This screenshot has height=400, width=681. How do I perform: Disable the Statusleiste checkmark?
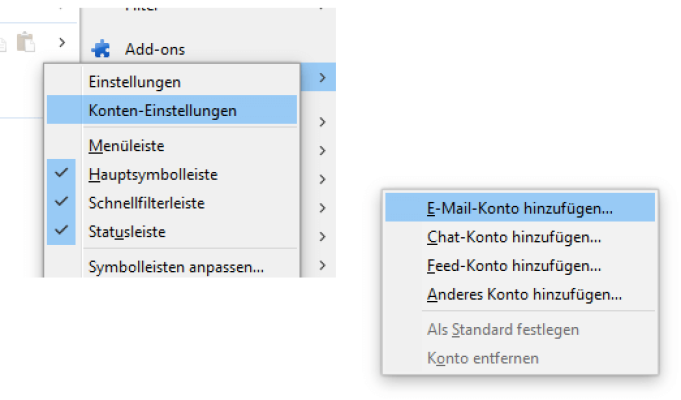[x=62, y=230]
